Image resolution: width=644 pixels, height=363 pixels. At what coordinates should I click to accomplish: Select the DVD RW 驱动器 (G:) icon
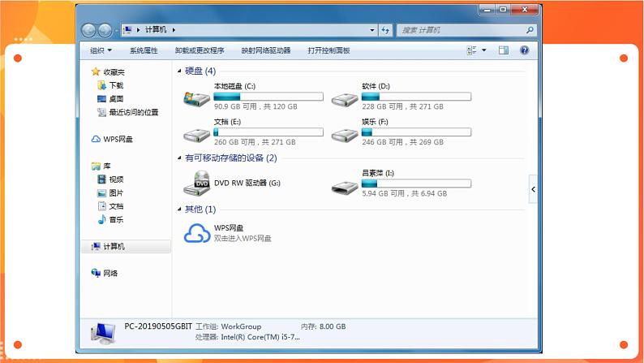pos(197,183)
